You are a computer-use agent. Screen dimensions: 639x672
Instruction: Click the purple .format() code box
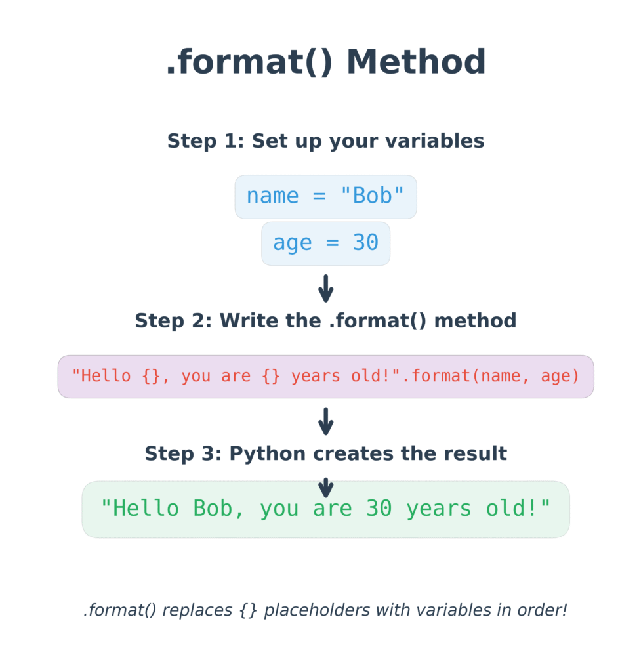coord(325,376)
